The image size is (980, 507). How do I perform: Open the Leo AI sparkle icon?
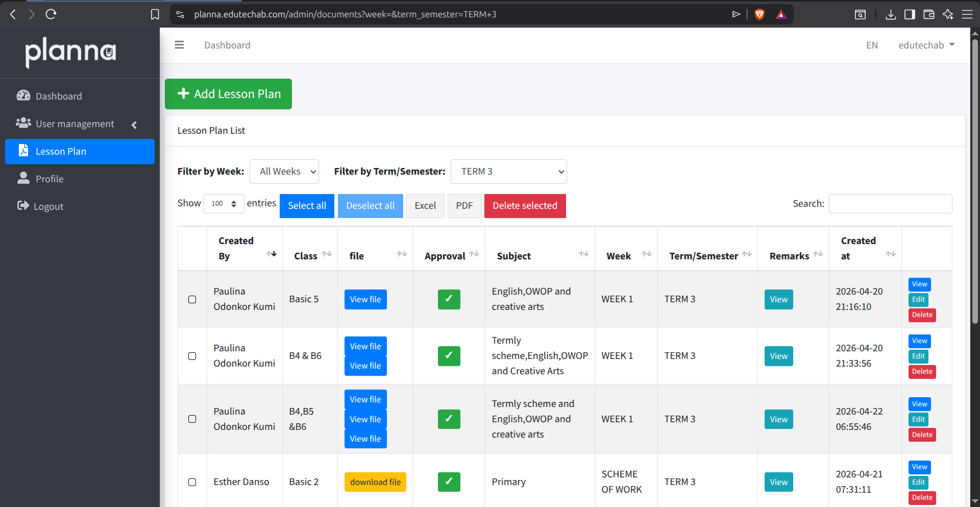coord(948,14)
